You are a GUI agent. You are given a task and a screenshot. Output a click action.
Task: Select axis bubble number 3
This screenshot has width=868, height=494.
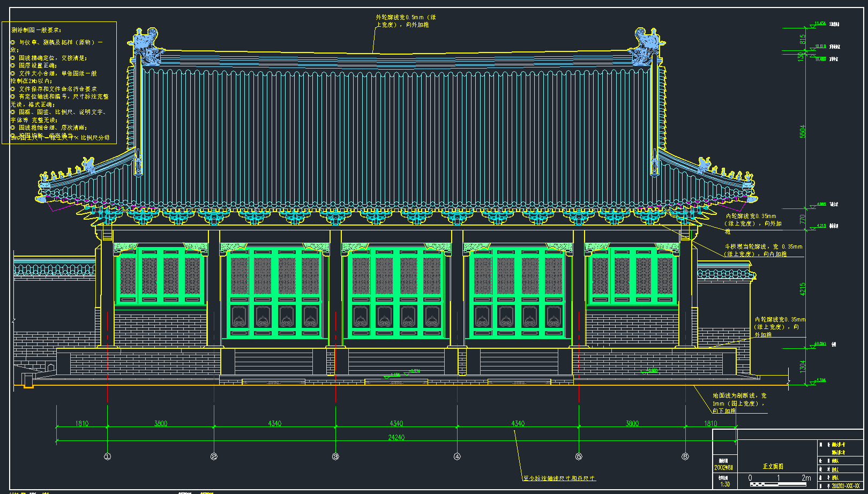[x=335, y=456]
